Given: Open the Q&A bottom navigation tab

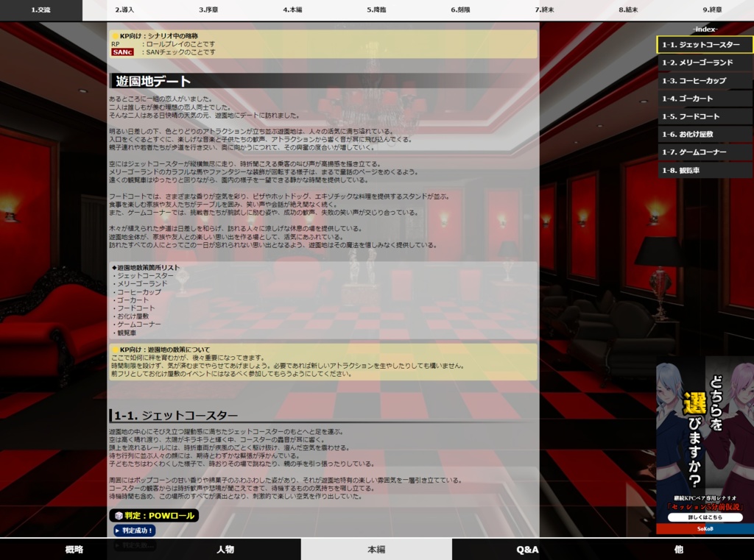Looking at the screenshot, I should click(x=527, y=549).
